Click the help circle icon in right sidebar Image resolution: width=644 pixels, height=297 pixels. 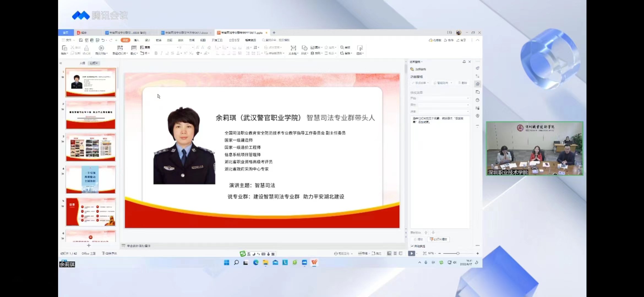click(478, 100)
